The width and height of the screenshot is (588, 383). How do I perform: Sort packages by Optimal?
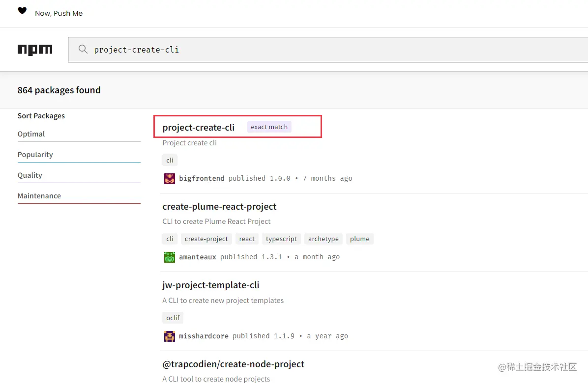point(79,134)
